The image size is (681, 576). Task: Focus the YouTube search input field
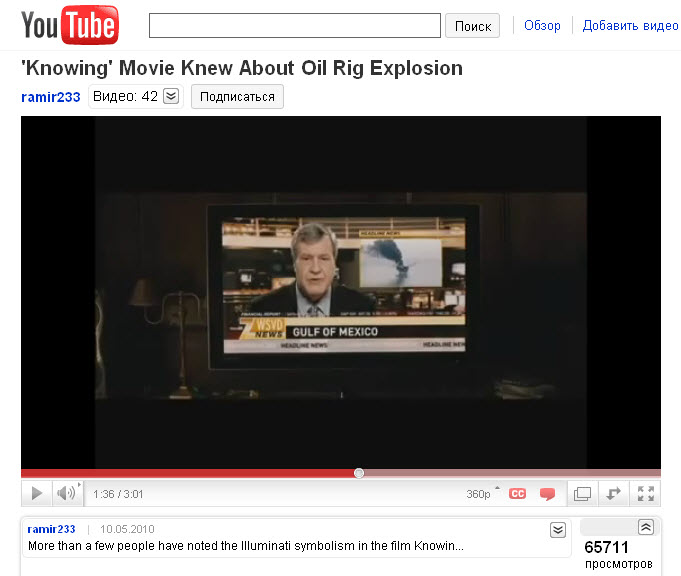tap(295, 26)
